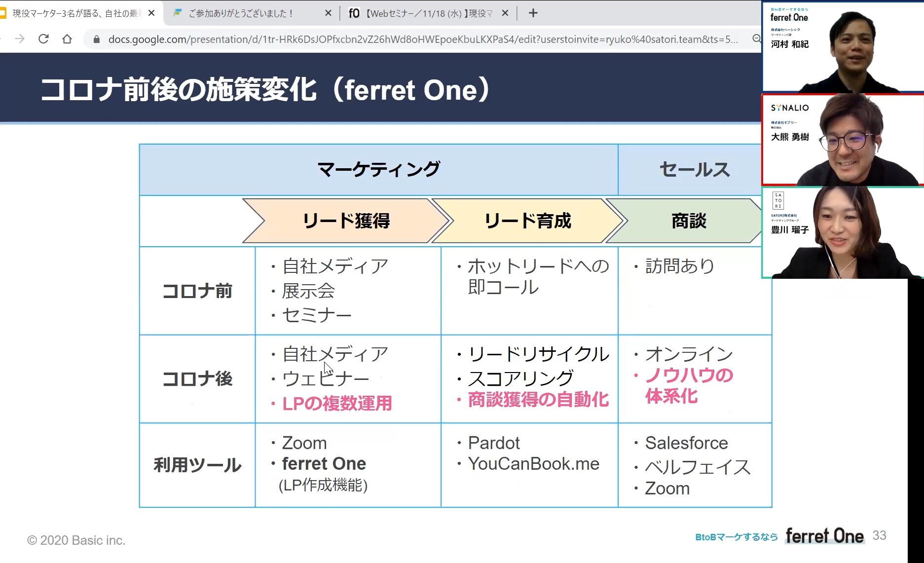Click the リード獲得 arrow shape
This screenshot has width=924, height=563.
pos(346,221)
